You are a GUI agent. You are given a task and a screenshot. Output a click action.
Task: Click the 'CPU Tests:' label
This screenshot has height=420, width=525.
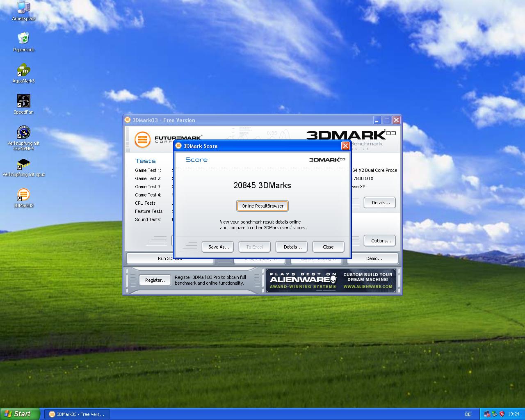click(x=146, y=203)
